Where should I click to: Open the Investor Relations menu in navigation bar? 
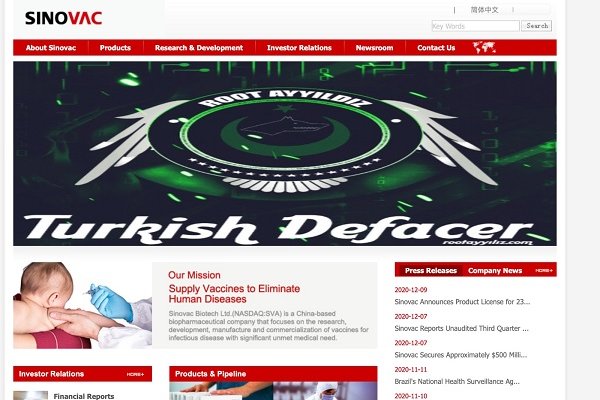(x=299, y=48)
